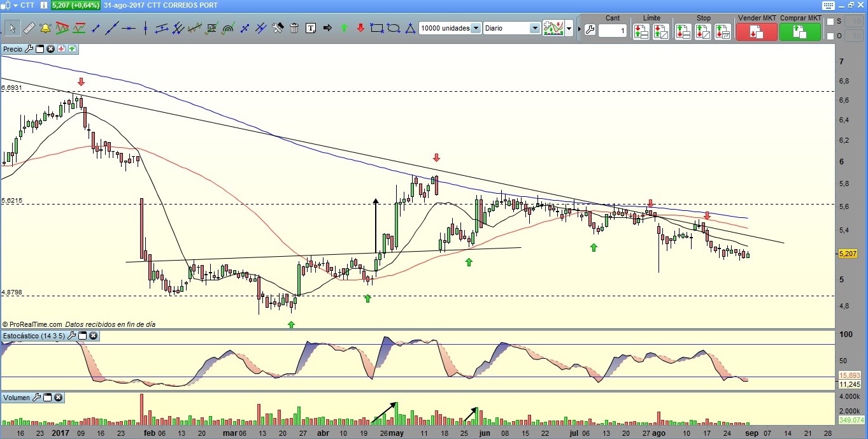Choose the vertical line tool
868x439 pixels.
(x=145, y=28)
